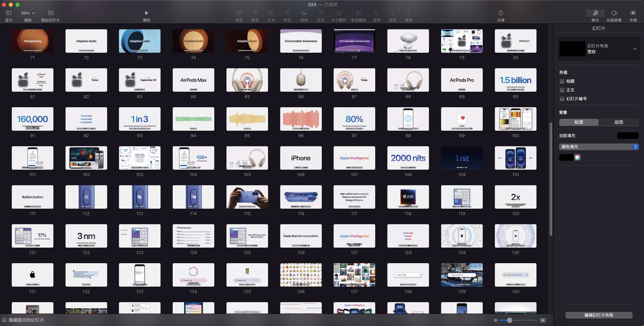Click the 编辑幻灯片布局 button
644x326 pixels.
(599, 315)
